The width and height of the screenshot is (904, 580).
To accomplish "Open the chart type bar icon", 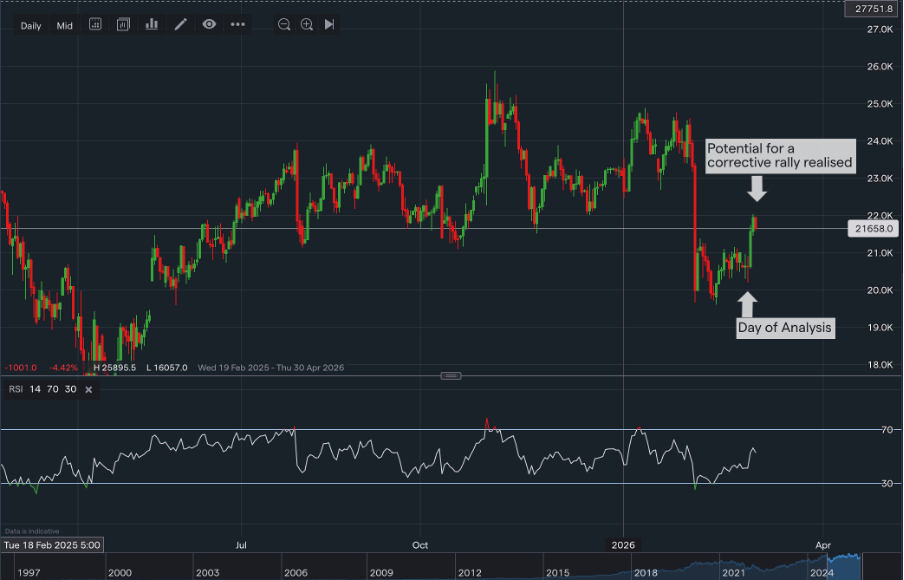I will 152,25.
